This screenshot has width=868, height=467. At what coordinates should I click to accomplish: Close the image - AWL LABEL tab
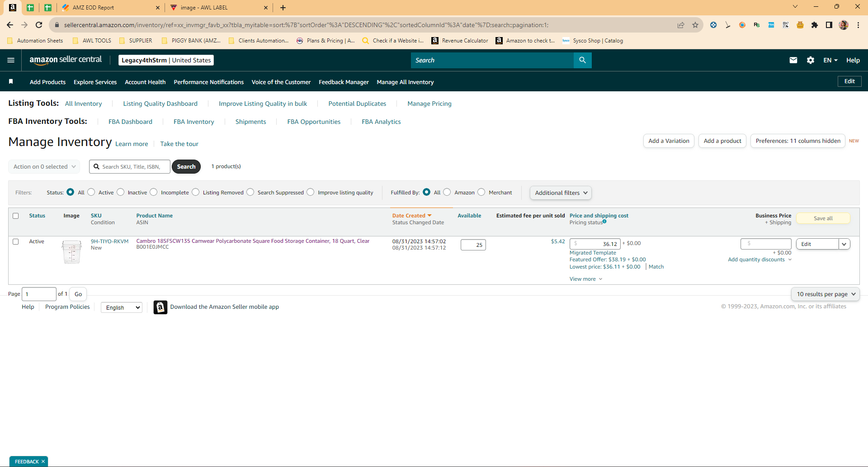[266, 8]
